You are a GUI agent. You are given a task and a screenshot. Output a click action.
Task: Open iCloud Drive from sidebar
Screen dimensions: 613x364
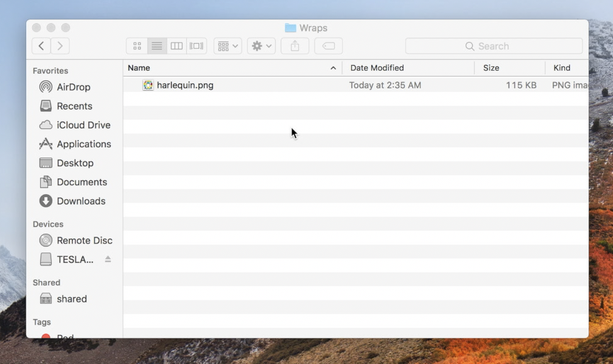coord(83,125)
